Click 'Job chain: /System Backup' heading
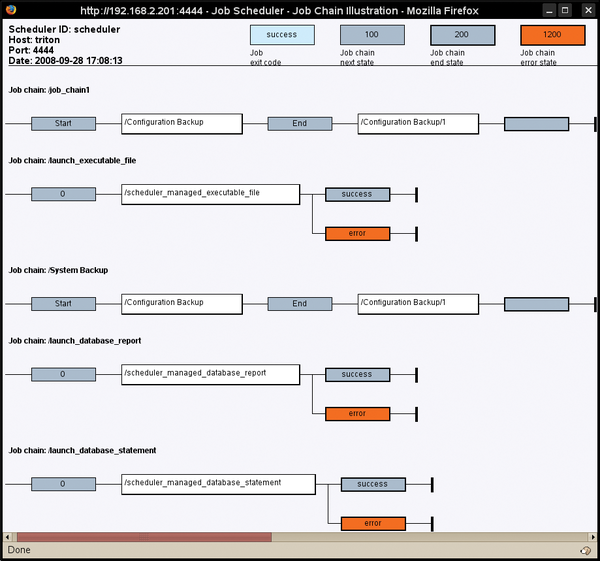Image resolution: width=600 pixels, height=561 pixels. [58, 270]
